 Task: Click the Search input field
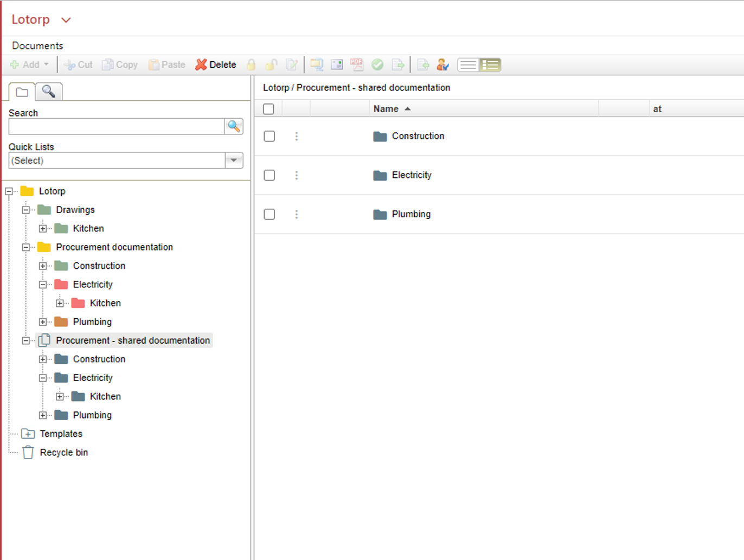pyautogui.click(x=117, y=126)
